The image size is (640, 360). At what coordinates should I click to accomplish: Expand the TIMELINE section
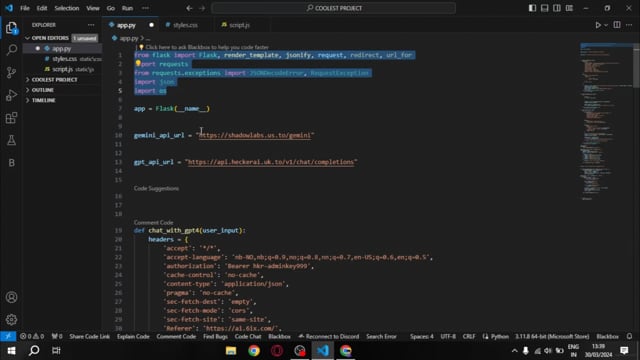pyautogui.click(x=43, y=100)
